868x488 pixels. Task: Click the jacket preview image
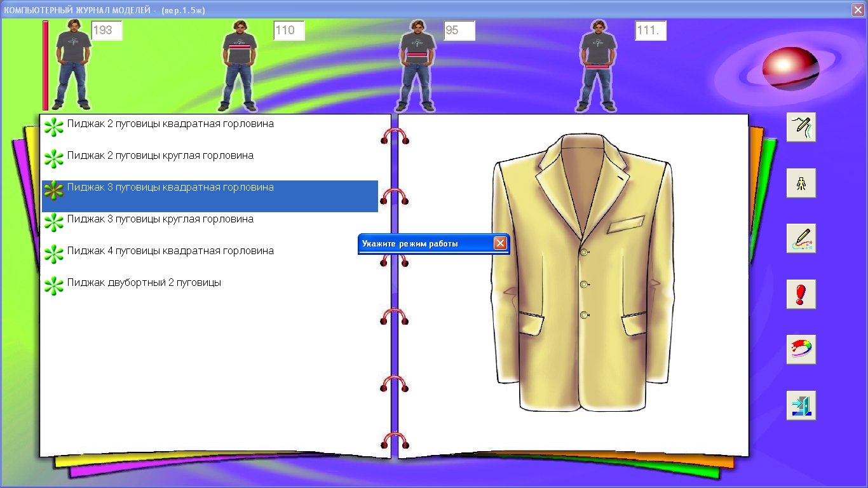(x=583, y=273)
